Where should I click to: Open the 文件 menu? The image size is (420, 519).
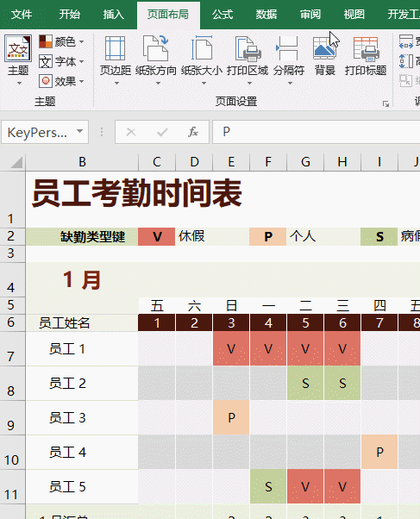[22, 15]
